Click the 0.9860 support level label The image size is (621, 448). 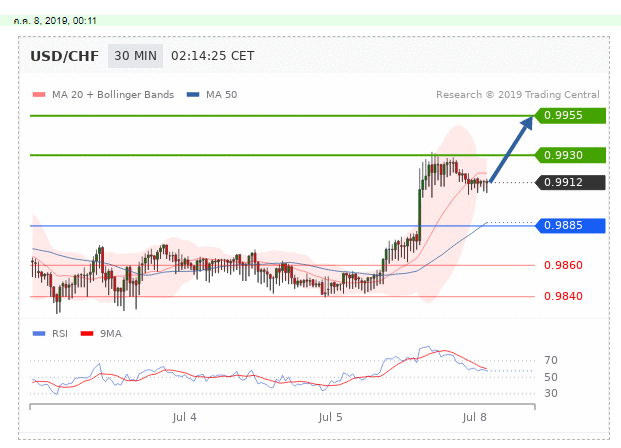(x=563, y=265)
